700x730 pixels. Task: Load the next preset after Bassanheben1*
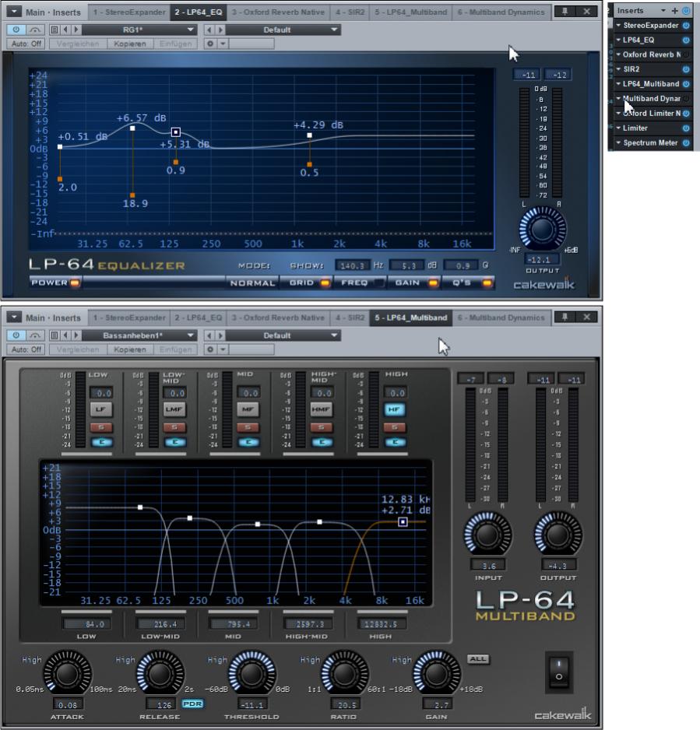click(76, 335)
